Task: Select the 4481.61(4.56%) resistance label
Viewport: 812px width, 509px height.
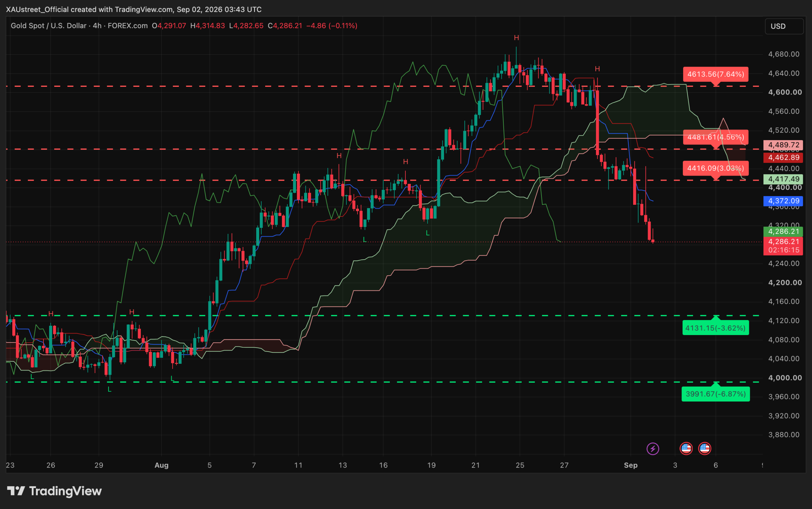Action: pyautogui.click(x=716, y=137)
